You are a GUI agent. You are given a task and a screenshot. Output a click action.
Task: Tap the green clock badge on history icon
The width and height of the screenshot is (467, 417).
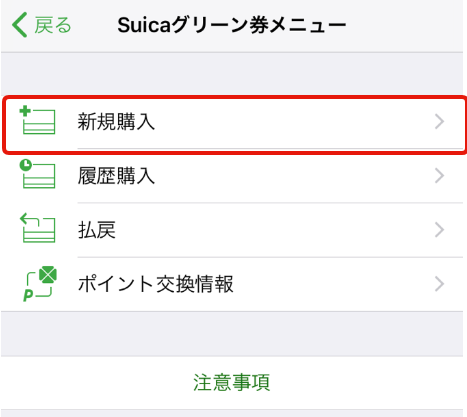tap(26, 165)
